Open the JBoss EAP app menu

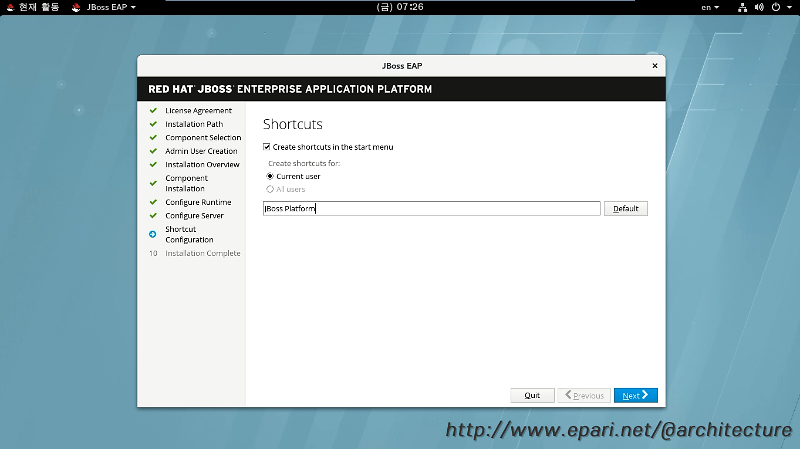click(104, 7)
